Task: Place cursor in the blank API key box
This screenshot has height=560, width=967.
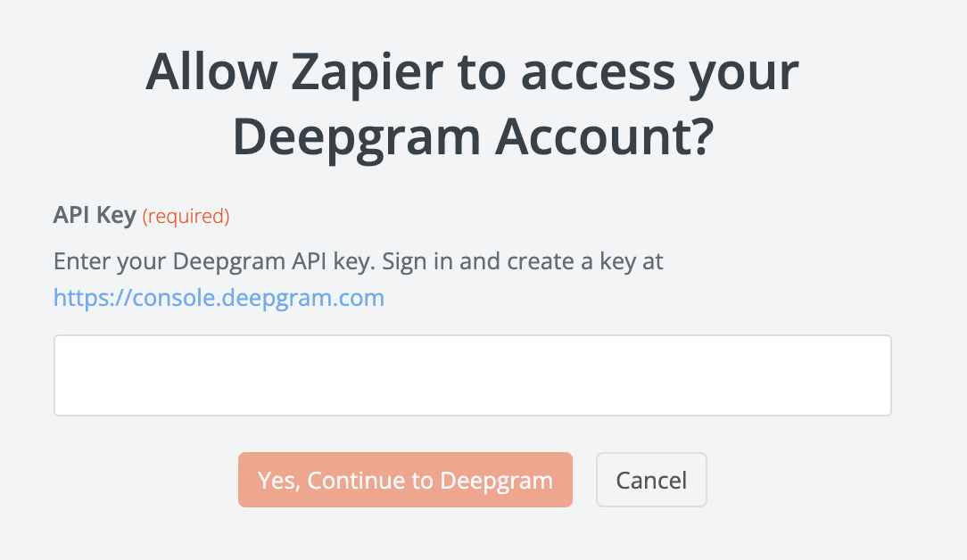Action: tap(472, 375)
